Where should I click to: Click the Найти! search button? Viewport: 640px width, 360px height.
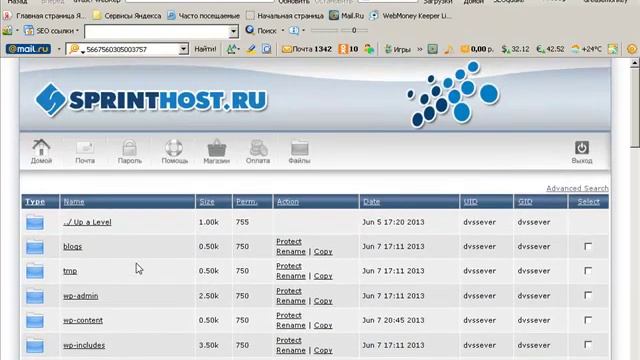pos(205,49)
